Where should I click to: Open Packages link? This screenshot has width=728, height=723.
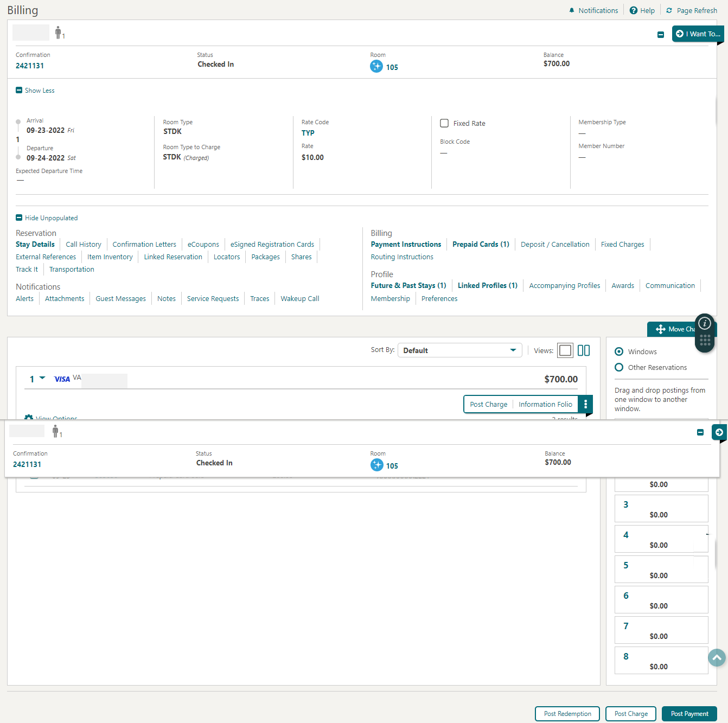[266, 257]
